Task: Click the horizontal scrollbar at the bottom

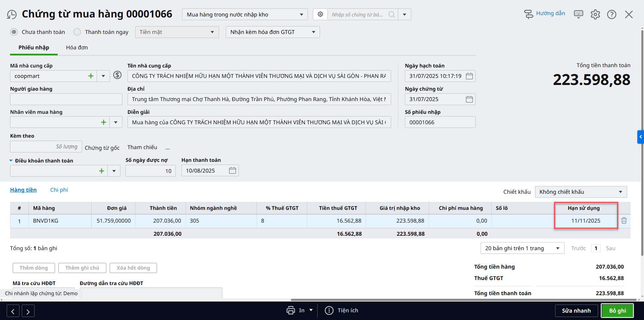Action: pos(463,300)
